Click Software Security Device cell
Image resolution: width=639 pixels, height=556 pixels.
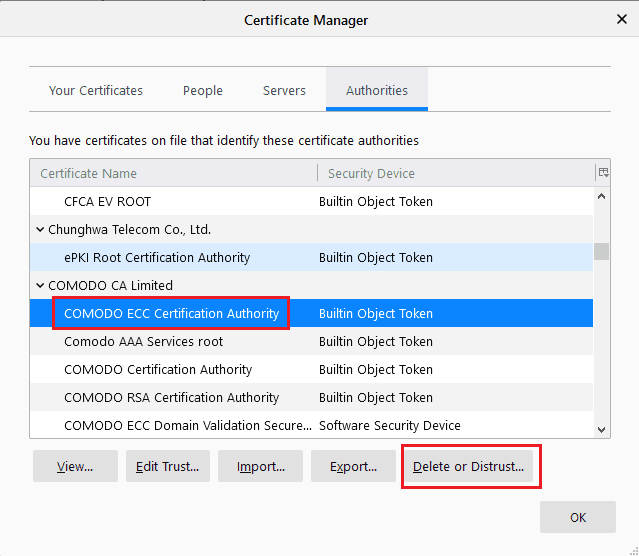click(390, 425)
